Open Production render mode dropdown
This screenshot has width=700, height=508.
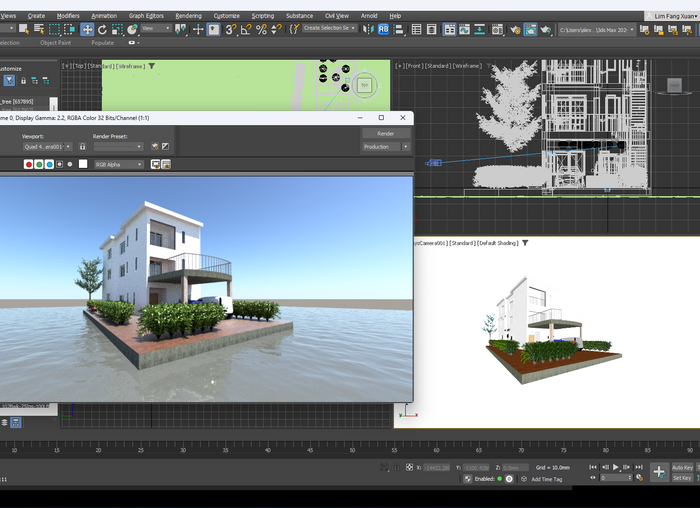(x=386, y=146)
